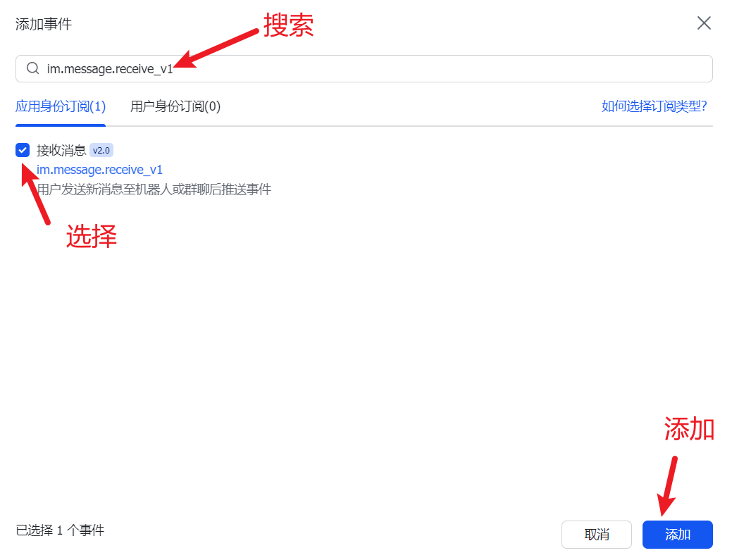Open 如何选择订阅类型? help link
The image size is (732, 560).
tap(654, 106)
